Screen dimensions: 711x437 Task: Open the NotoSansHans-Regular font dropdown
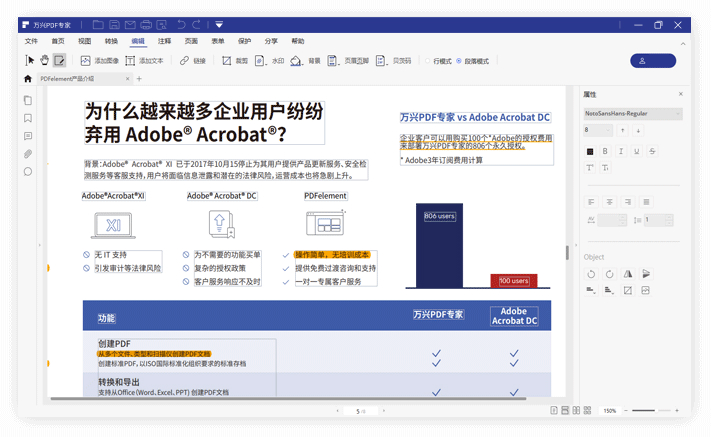pyautogui.click(x=633, y=114)
